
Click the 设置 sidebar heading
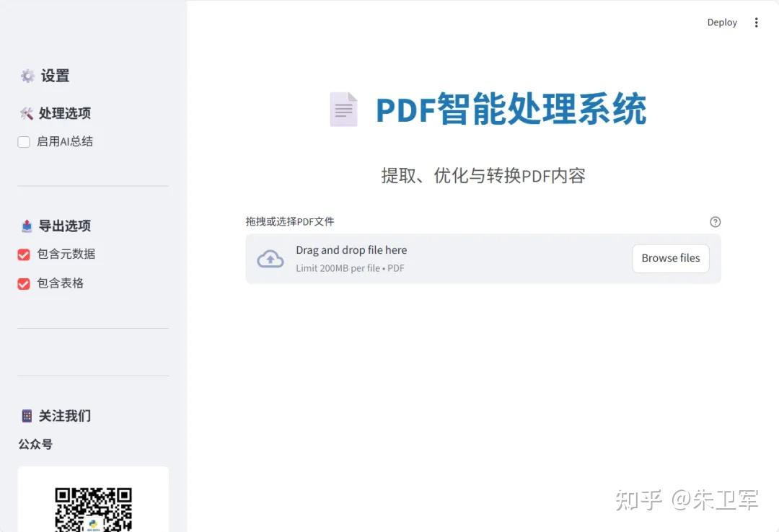[x=58, y=75]
